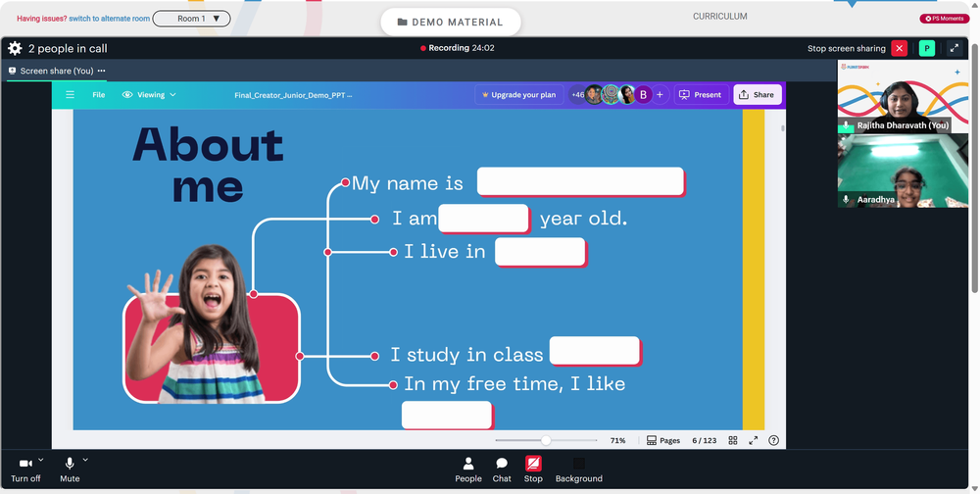The image size is (980, 494).
Task: Click the I study in class box
Action: 595,351
